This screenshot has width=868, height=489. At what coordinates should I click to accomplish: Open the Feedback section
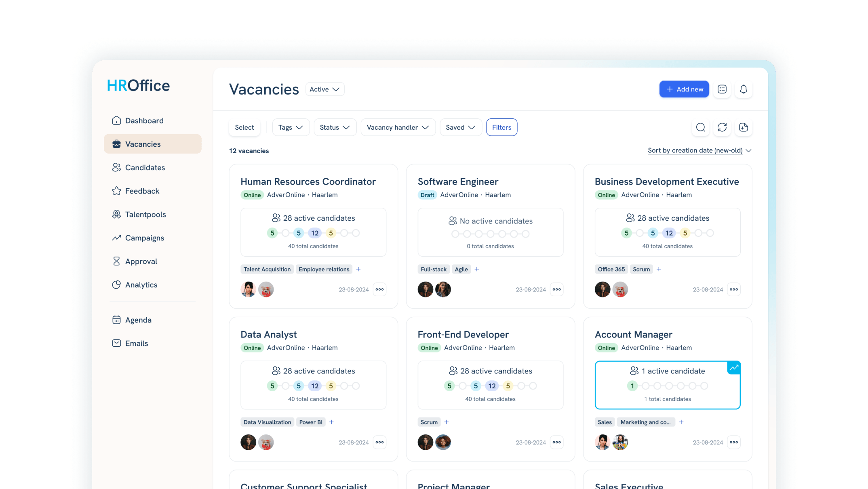pos(153,191)
